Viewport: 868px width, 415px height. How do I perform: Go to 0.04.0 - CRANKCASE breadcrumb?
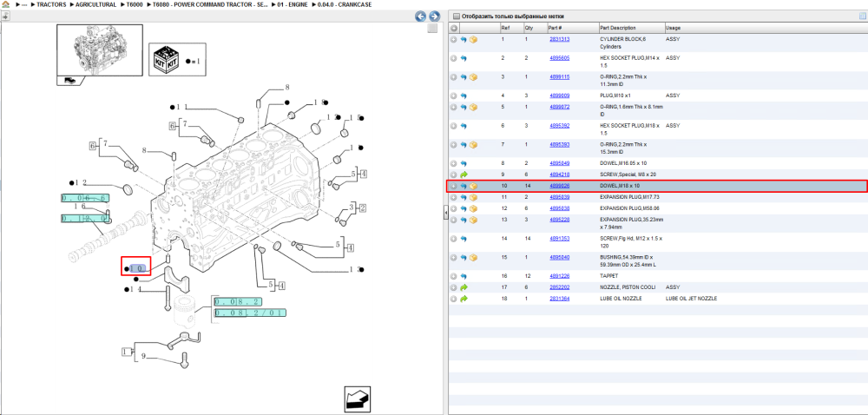(344, 4)
